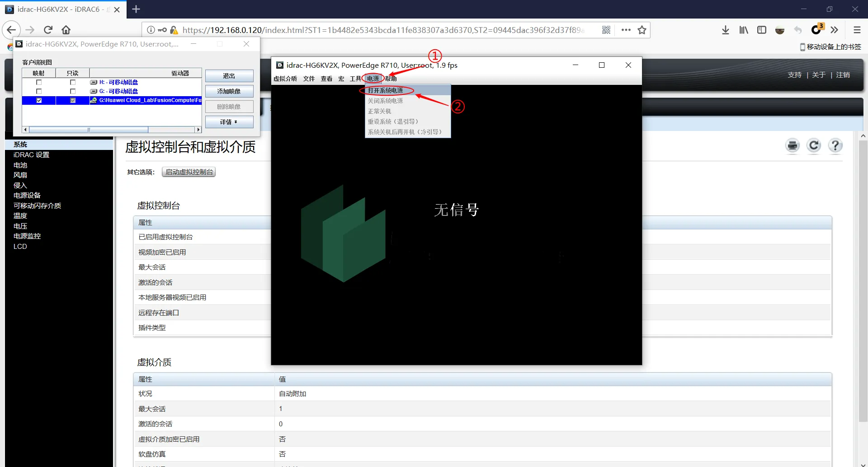Select 可移动闪存介质 in sidebar

37,206
